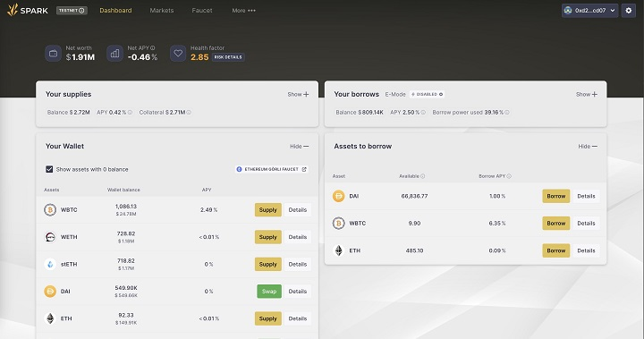Borrow ETH asset

coord(556,250)
